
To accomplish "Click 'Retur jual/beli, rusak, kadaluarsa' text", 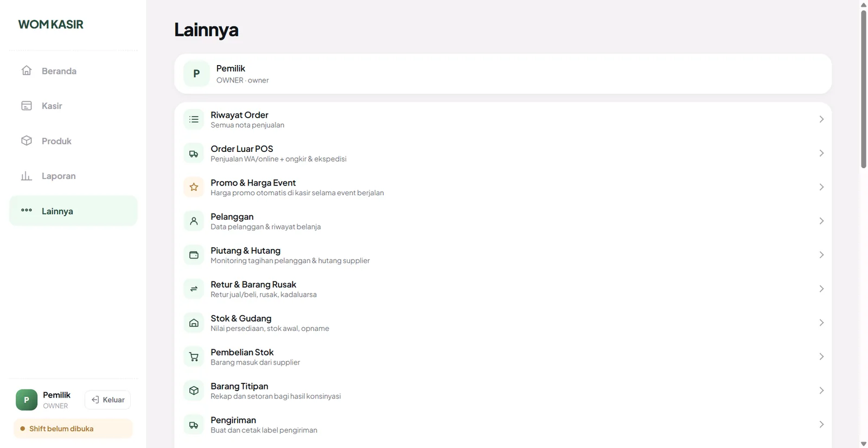I will pyautogui.click(x=264, y=295).
